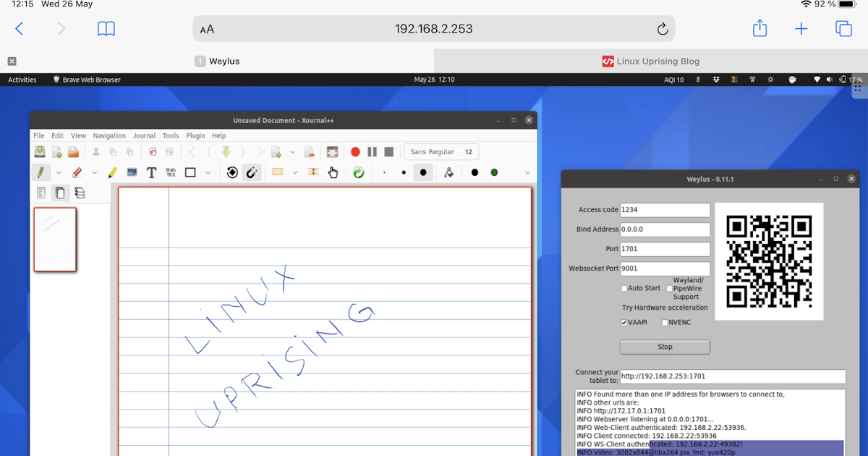Stop audio playback with the square button
This screenshot has width=868, height=456.
coord(388,152)
